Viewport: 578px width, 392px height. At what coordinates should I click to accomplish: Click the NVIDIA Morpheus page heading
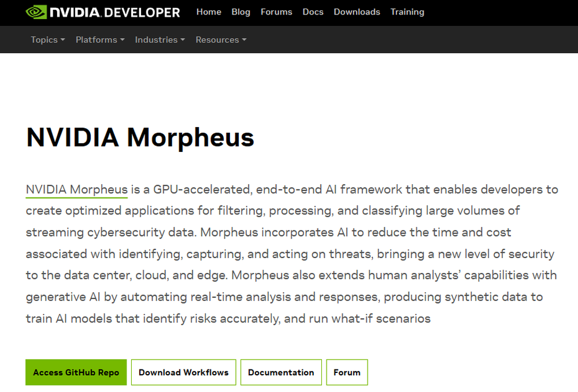[x=140, y=137]
